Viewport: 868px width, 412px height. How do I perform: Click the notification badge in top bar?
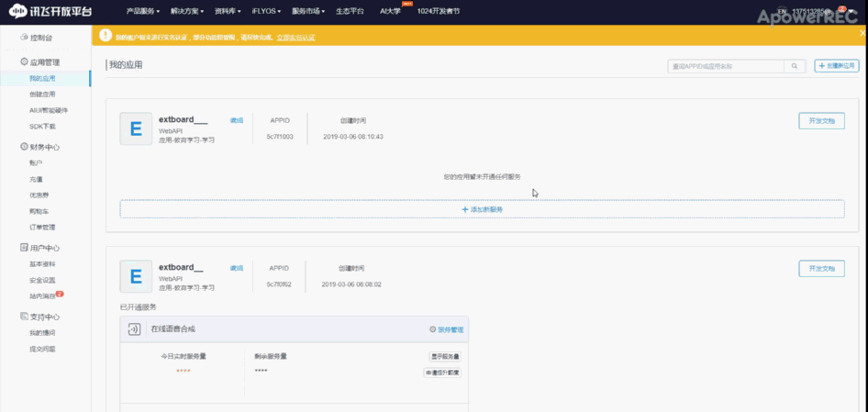841,9
